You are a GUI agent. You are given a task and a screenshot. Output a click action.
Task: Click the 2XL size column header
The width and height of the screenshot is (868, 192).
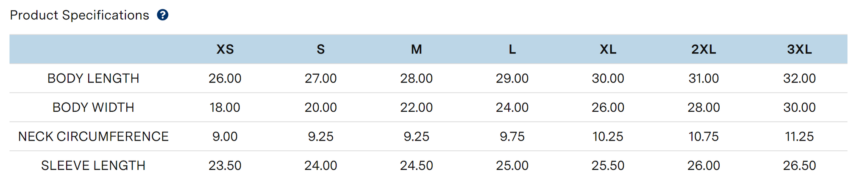point(704,50)
